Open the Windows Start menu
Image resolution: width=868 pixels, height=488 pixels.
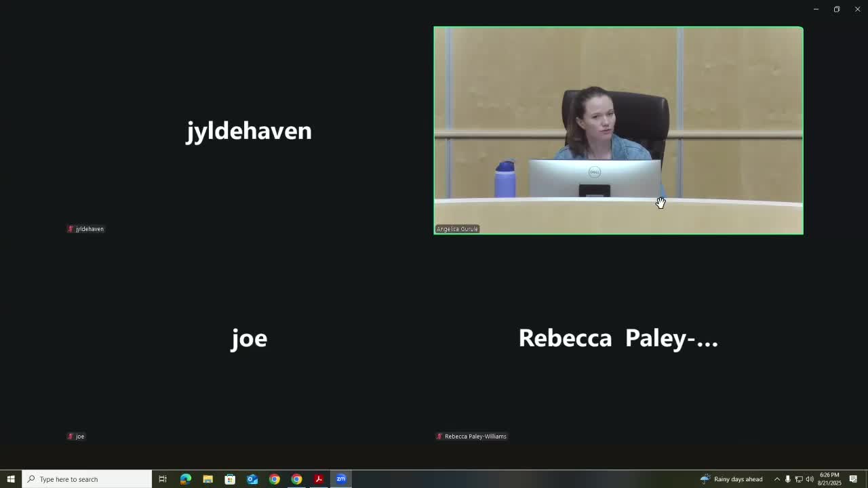[x=11, y=479]
